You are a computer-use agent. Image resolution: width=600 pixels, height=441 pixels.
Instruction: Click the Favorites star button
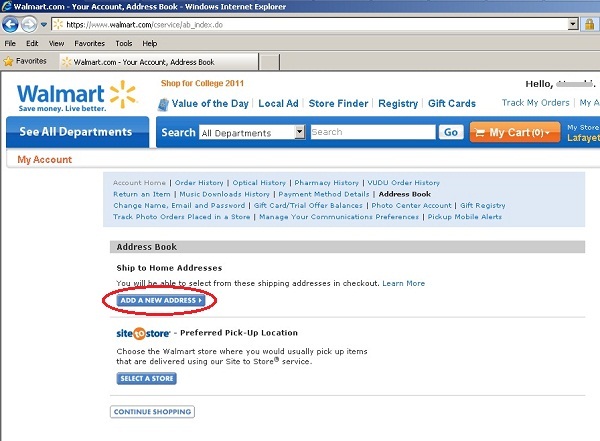[x=25, y=61]
